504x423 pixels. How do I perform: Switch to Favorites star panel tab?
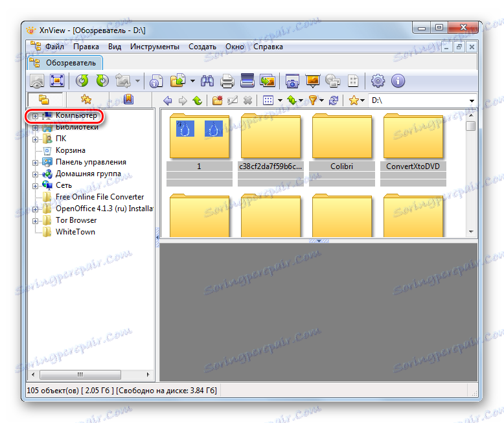[86, 100]
